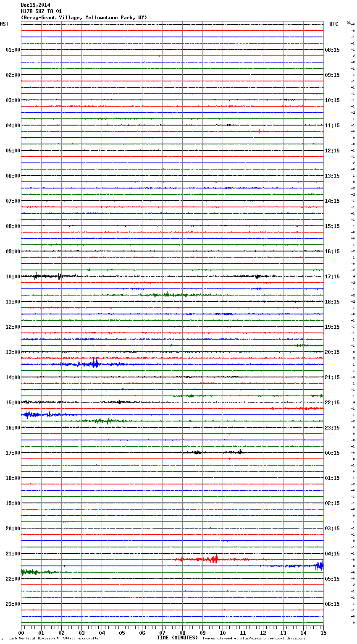Viewport: 357px width, 644px height.
Task: Select the 10:00 MST time label
Action: [13, 277]
